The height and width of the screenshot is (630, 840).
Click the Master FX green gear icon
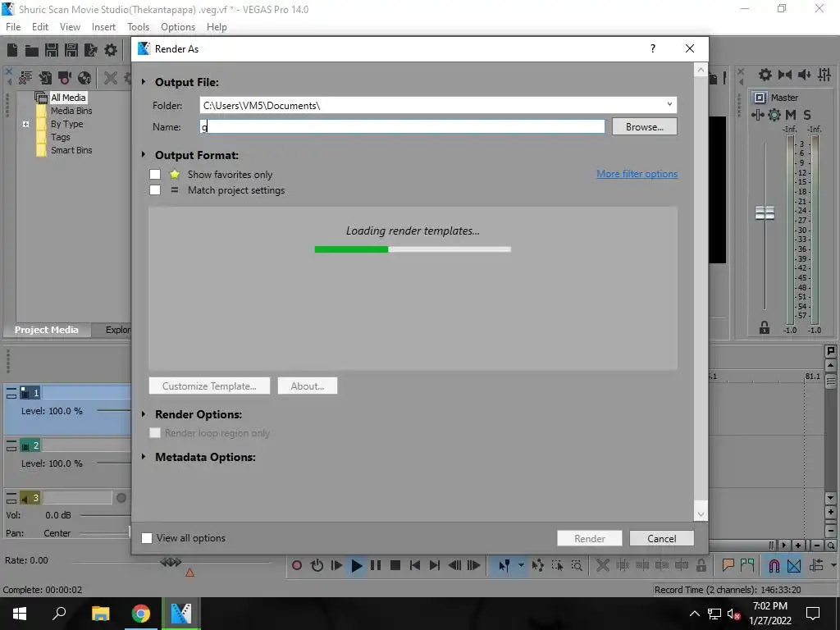pos(774,115)
